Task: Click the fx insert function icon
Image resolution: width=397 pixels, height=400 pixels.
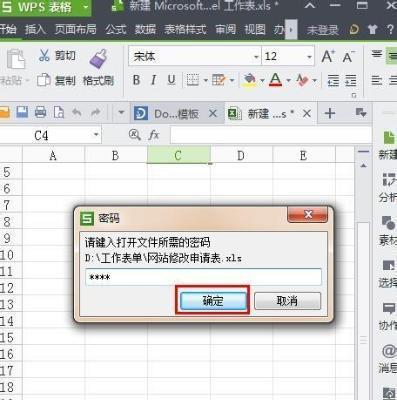Action: (x=154, y=135)
